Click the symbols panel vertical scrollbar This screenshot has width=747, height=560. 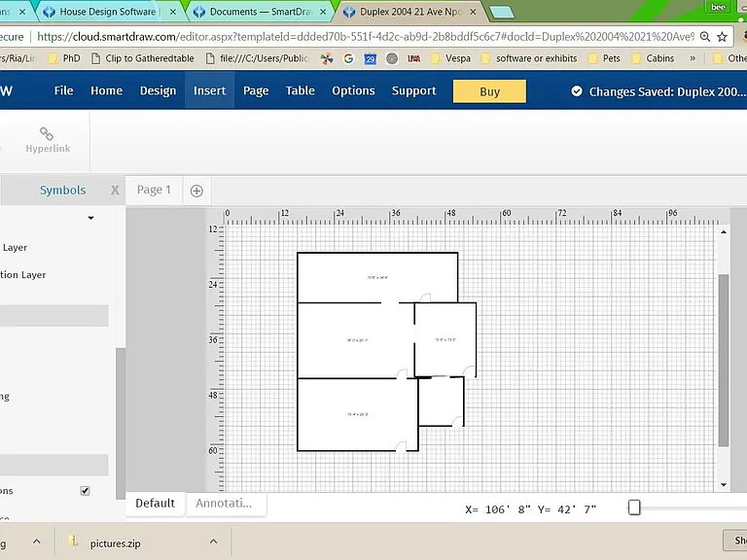[x=121, y=424]
